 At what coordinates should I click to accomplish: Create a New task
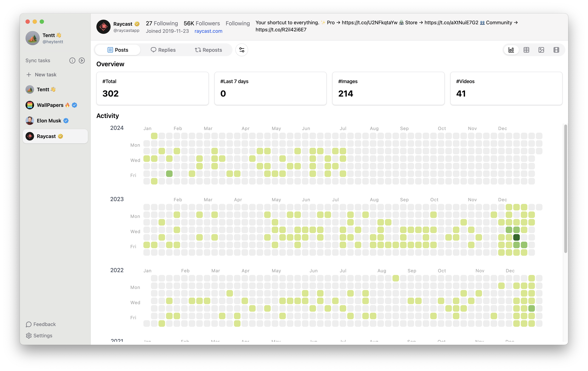click(x=41, y=74)
